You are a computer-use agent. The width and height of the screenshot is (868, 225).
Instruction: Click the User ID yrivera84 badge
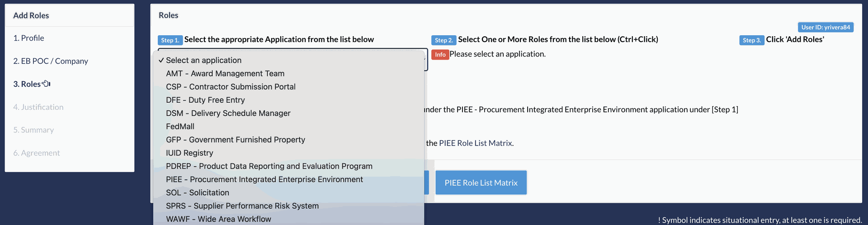click(x=826, y=28)
